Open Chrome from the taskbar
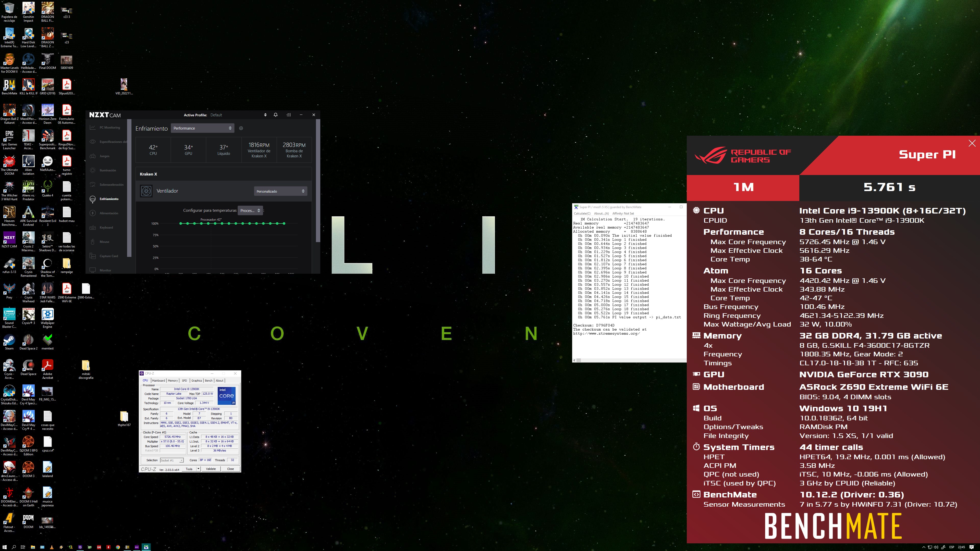The image size is (980, 551). 118,547
